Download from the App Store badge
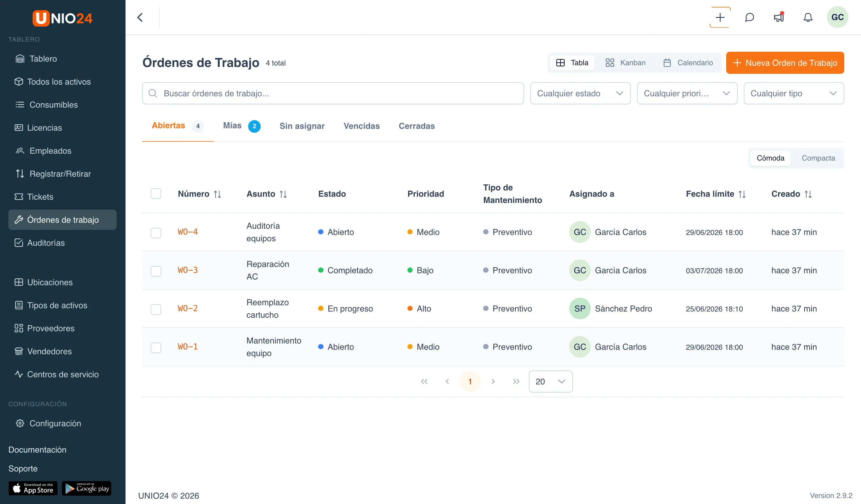 tap(33, 488)
